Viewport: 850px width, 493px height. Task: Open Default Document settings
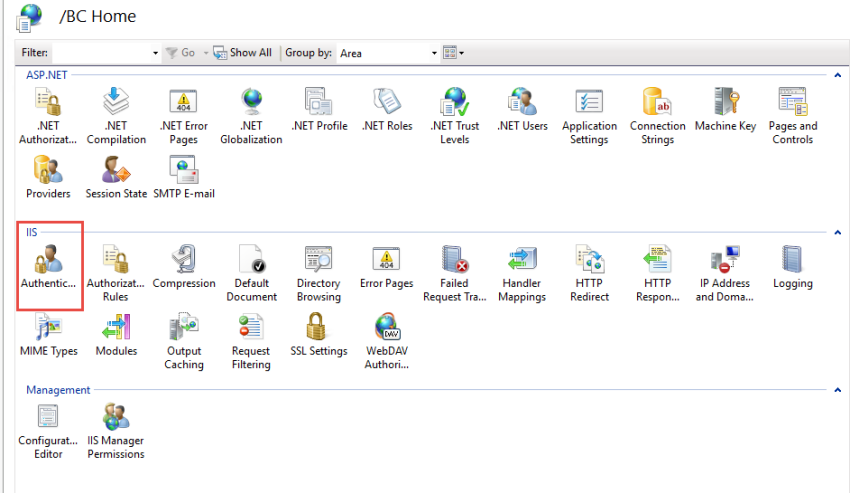point(252,273)
